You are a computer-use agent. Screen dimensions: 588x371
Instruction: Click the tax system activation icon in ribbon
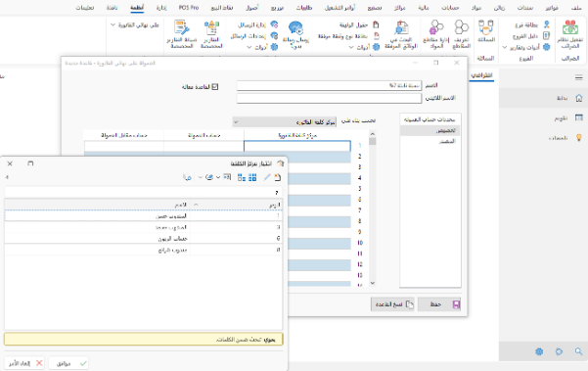click(570, 27)
